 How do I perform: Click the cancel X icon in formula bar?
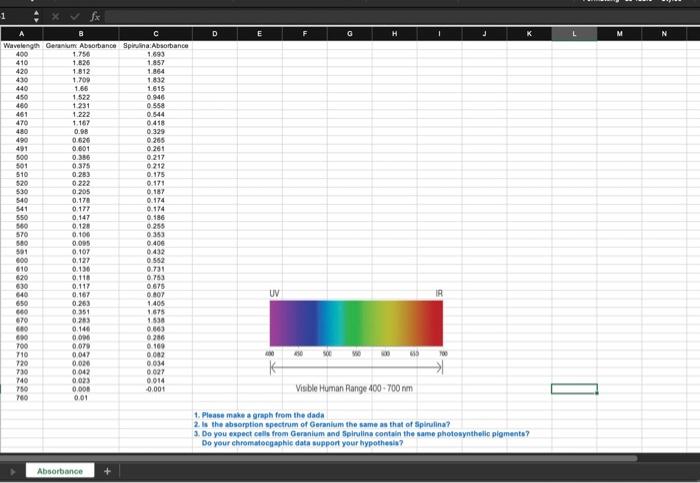pyautogui.click(x=55, y=17)
